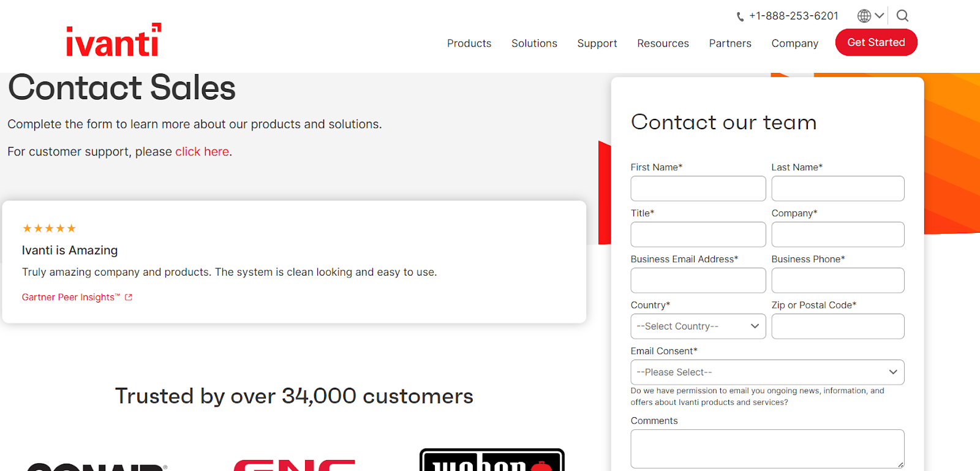
Task: Click the 'Trusted by over 34,000 customers' heading
Action: (x=294, y=396)
